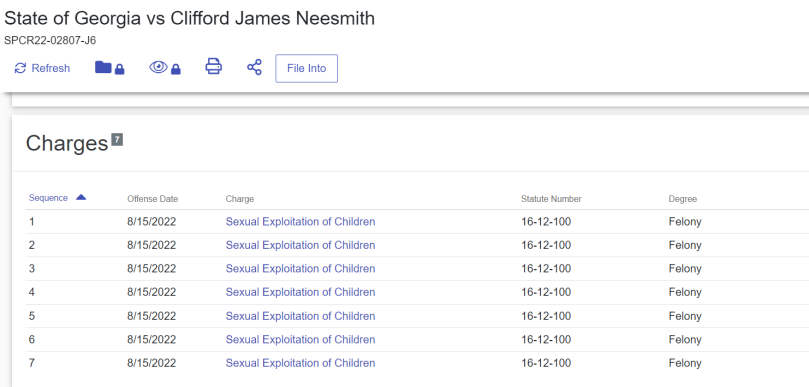Select statute number 16-12-100 in row 6
The height and width of the screenshot is (387, 809).
click(546, 340)
